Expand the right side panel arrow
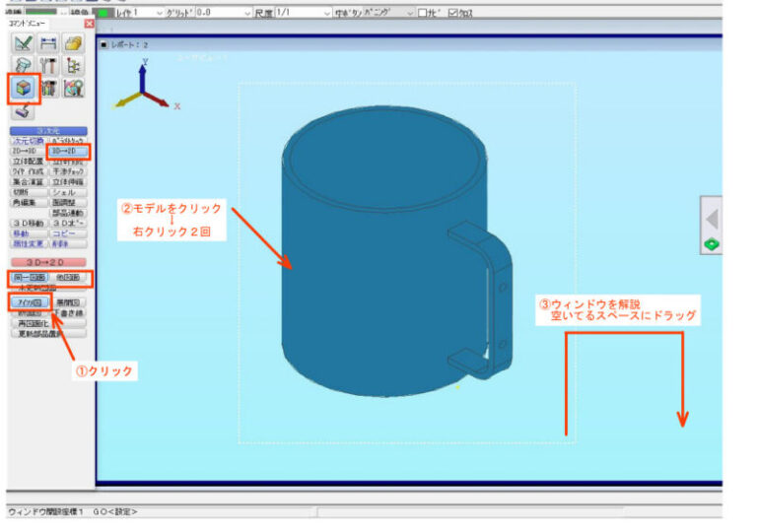This screenshot has width=757, height=532. [712, 219]
